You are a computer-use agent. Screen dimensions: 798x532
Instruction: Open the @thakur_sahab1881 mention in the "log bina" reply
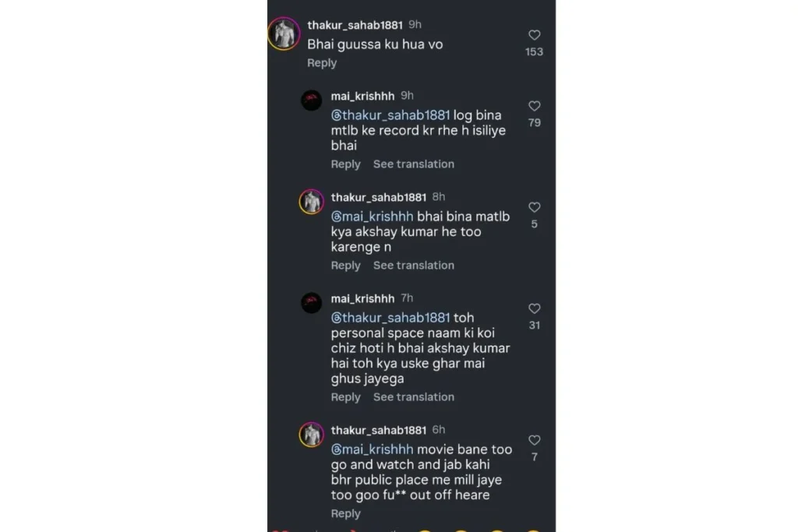pyautogui.click(x=390, y=115)
